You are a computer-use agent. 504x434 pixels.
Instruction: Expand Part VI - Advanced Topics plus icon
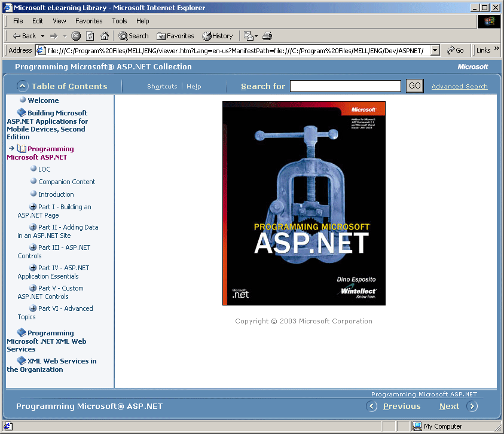33,308
